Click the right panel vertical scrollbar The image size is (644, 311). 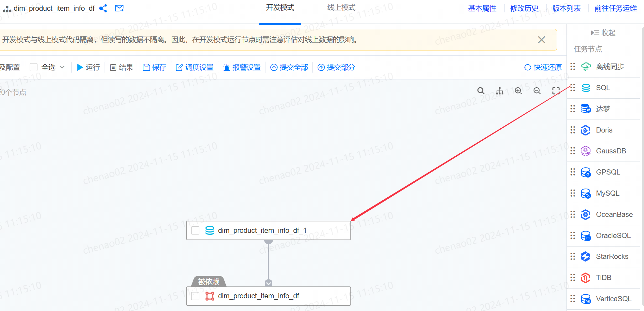coord(643,166)
